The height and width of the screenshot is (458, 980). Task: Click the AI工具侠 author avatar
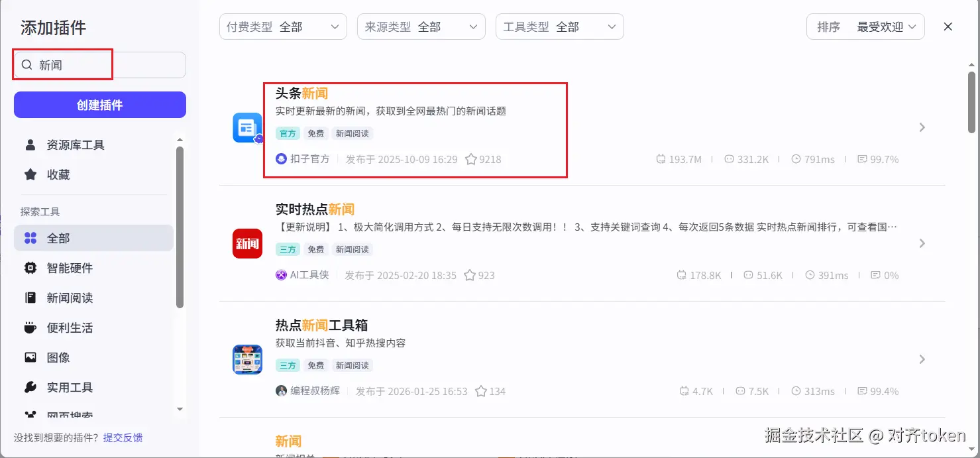[281, 275]
